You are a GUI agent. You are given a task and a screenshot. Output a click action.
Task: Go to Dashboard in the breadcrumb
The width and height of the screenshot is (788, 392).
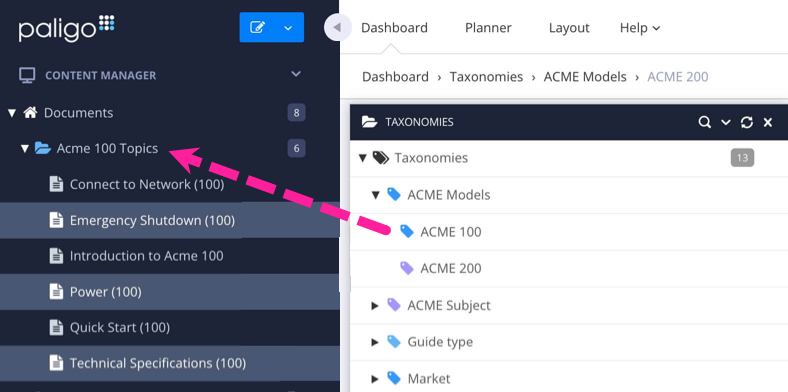[396, 77]
